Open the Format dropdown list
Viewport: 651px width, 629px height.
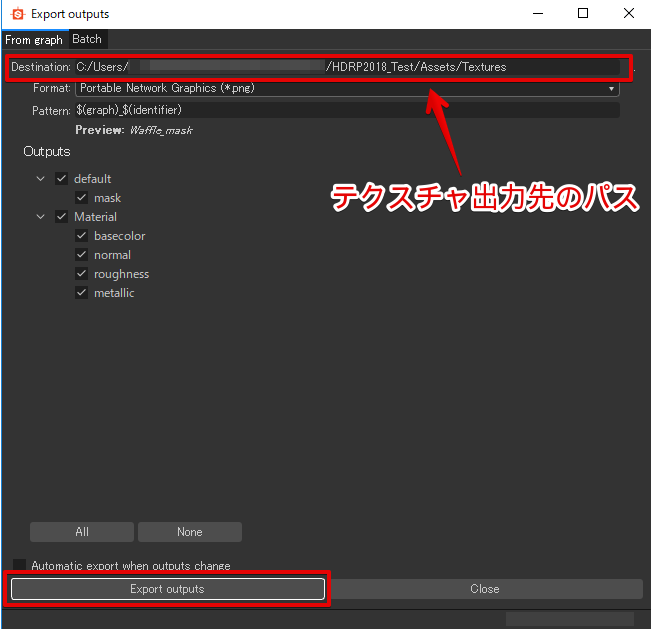347,88
